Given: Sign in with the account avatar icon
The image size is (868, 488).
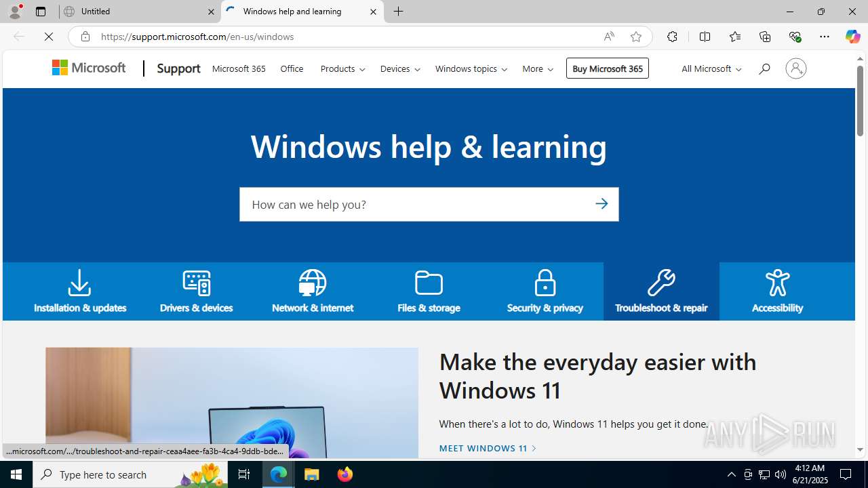Looking at the screenshot, I should point(795,68).
